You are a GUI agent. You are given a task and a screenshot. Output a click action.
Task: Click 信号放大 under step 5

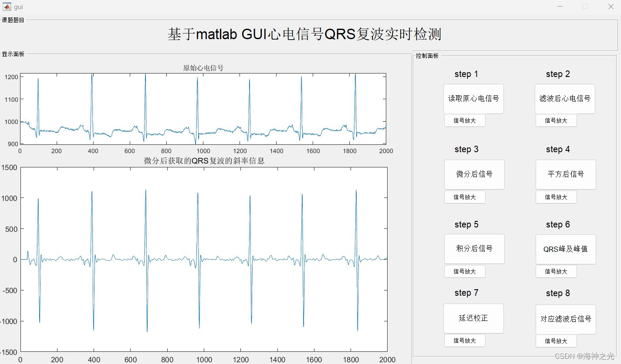465,271
